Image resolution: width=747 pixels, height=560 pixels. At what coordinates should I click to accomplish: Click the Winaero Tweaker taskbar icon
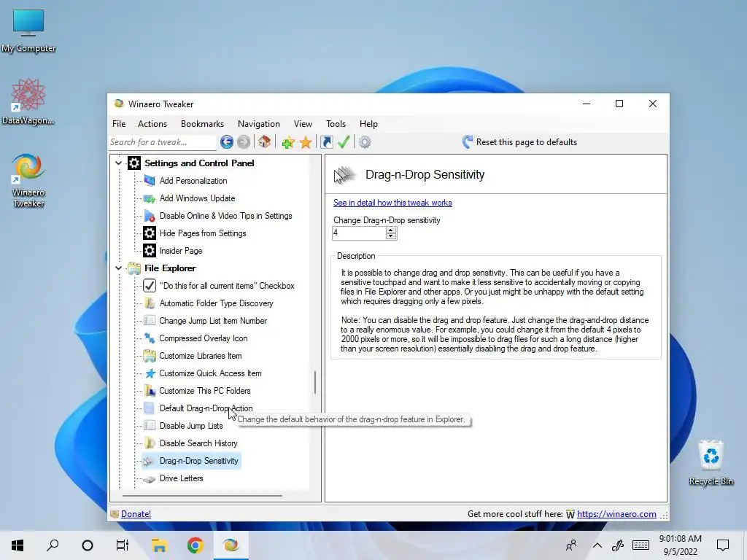tap(231, 545)
